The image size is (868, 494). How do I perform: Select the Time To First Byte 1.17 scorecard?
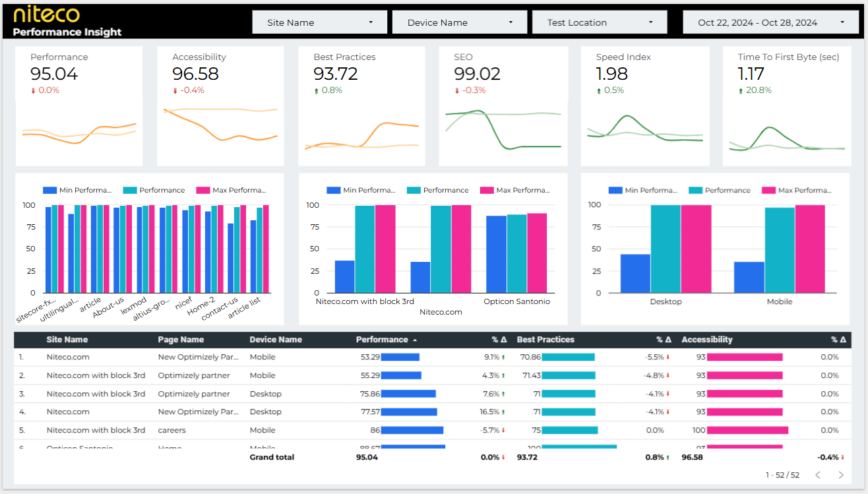tap(787, 106)
